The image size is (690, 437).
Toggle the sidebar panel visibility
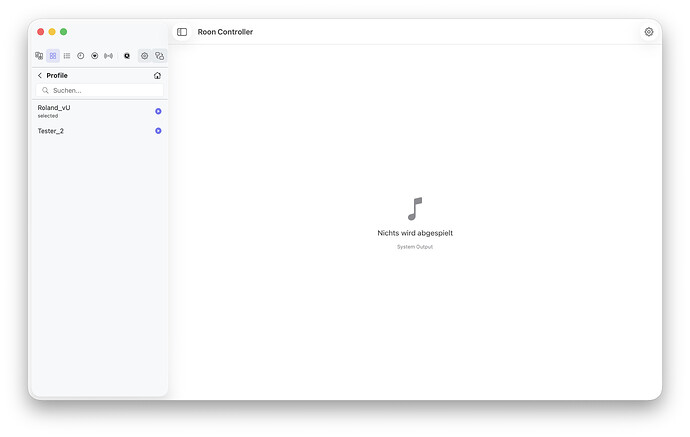pos(182,32)
